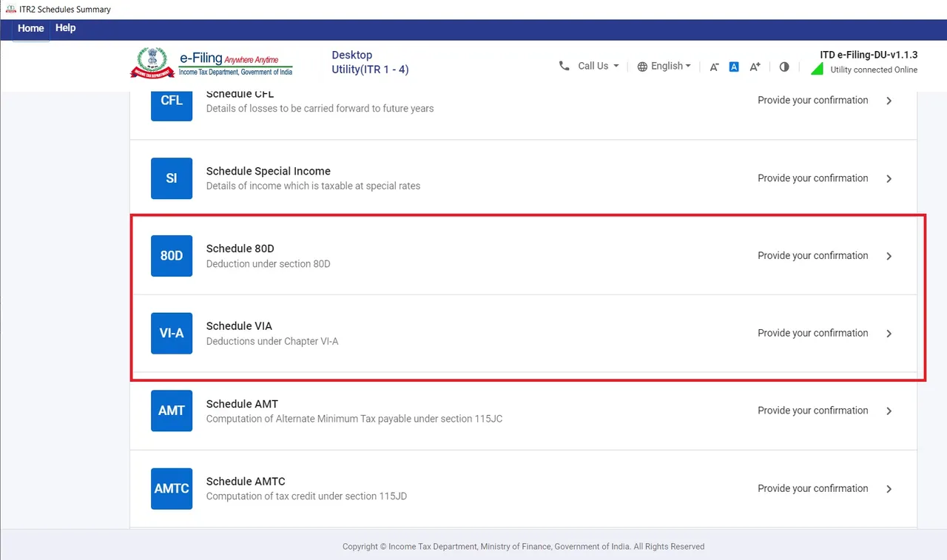This screenshot has height=560, width=947.
Task: Click Provide your confirmation for Special Income
Action: point(813,178)
